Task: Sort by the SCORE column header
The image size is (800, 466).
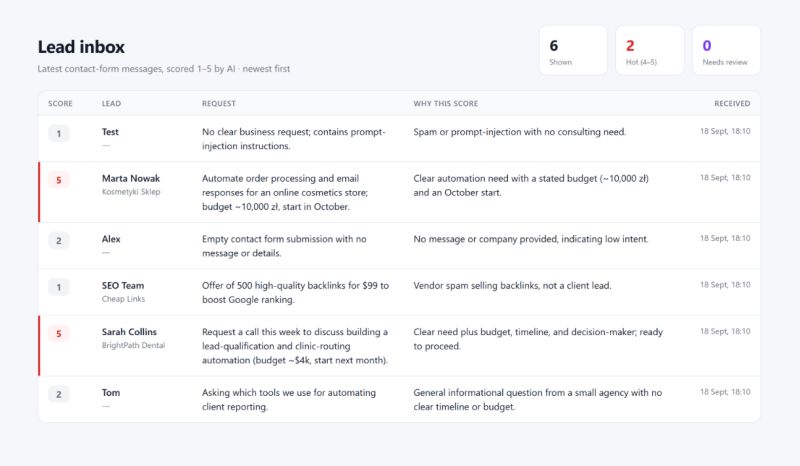Action: [60, 103]
